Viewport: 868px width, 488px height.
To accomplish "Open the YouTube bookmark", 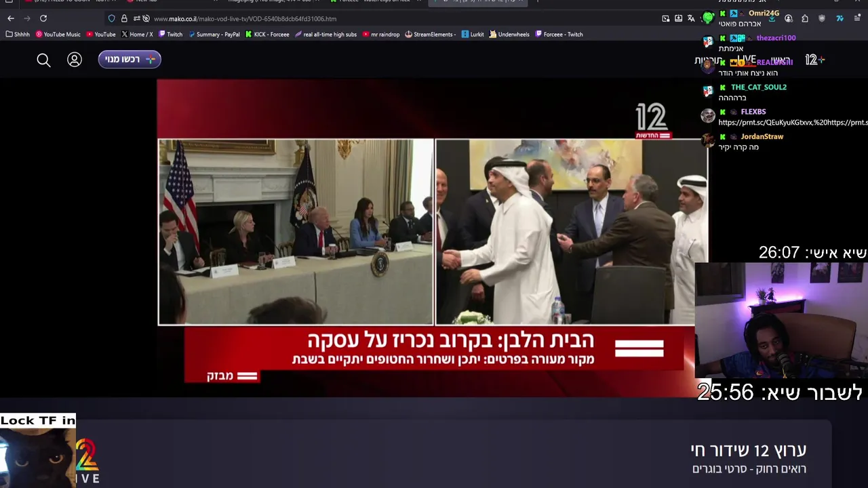I will point(101,34).
